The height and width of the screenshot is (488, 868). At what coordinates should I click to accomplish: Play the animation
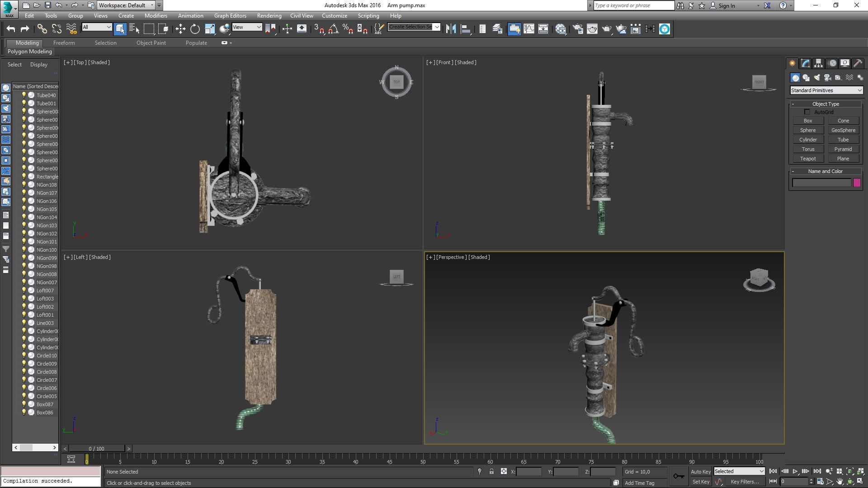tap(795, 471)
